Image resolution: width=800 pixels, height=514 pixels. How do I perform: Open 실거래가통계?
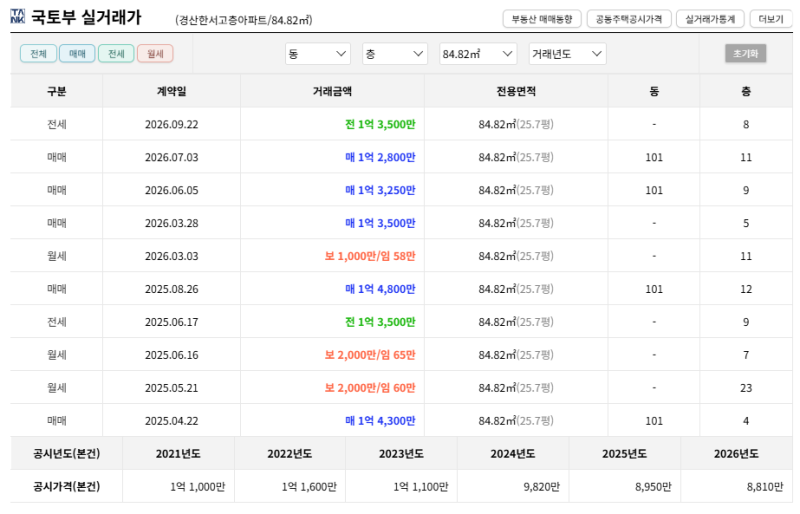tap(710, 19)
